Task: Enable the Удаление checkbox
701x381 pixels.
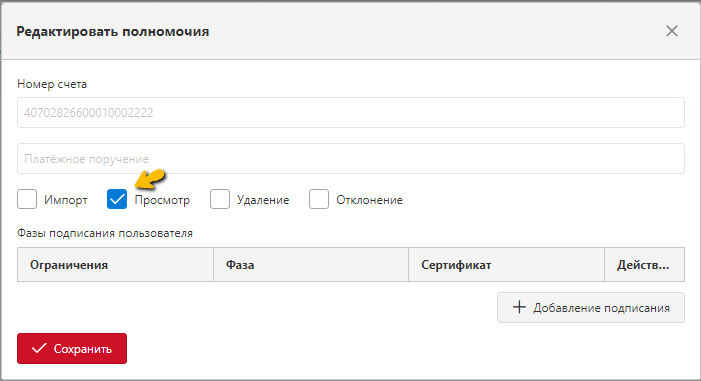Action: (x=220, y=199)
